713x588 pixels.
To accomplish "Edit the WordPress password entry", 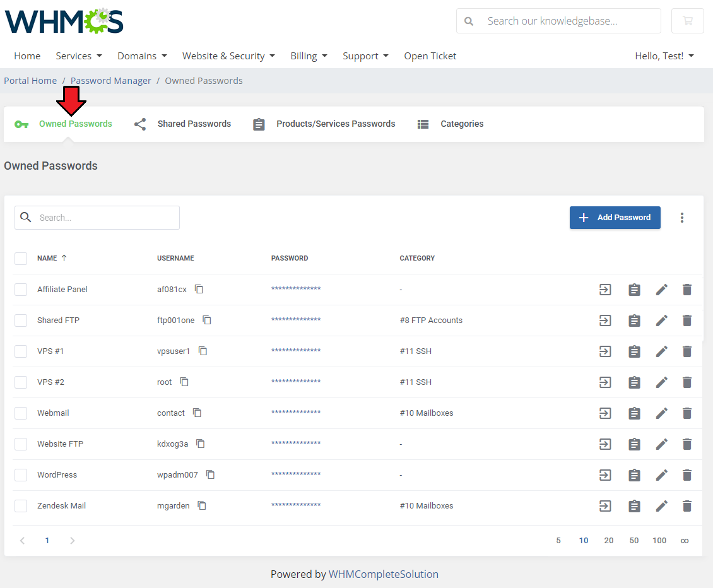I will [662, 475].
